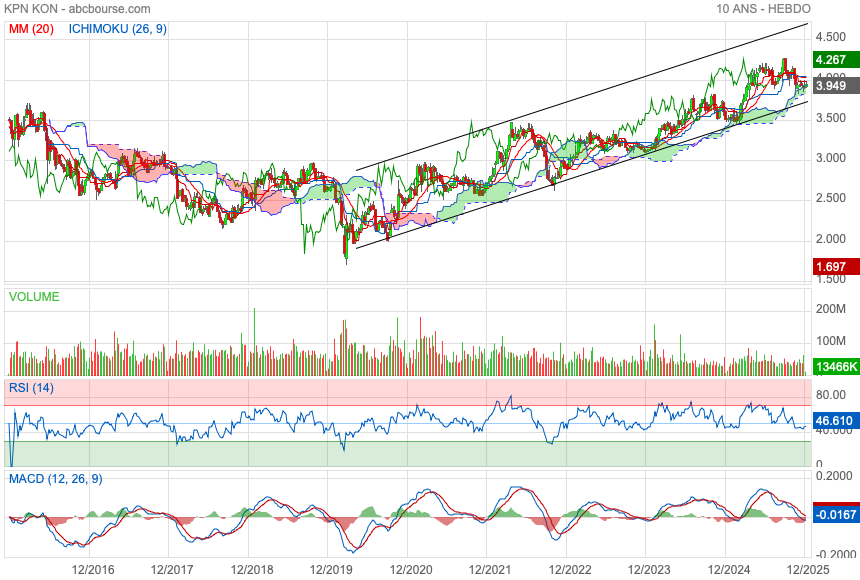Click the RSI (14) panel label
This screenshot has height=580, width=860.
33,388
